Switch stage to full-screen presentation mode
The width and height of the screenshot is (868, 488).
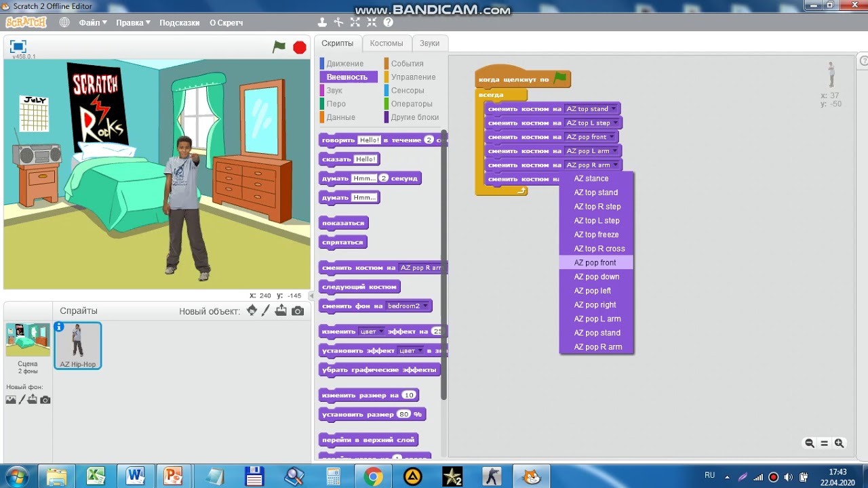pos(18,46)
